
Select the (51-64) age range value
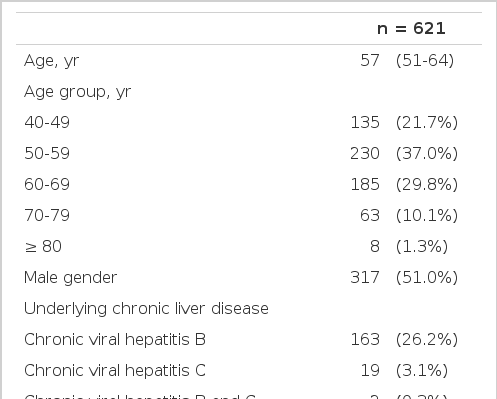tap(425, 60)
